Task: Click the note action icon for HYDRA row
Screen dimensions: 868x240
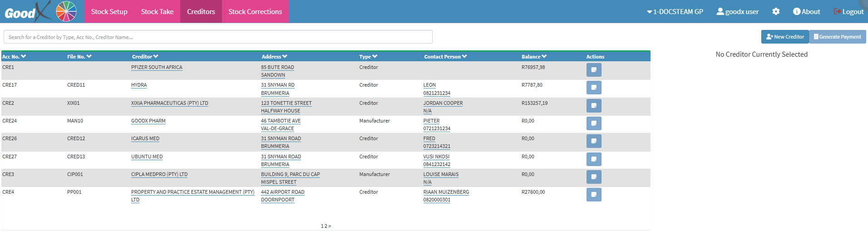Action: [593, 88]
